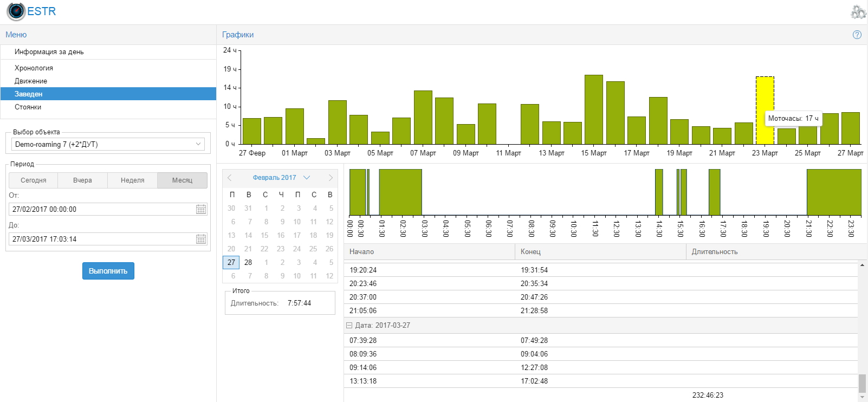Open settings via the gears icon
This screenshot has width=868, height=402.
tap(858, 12)
